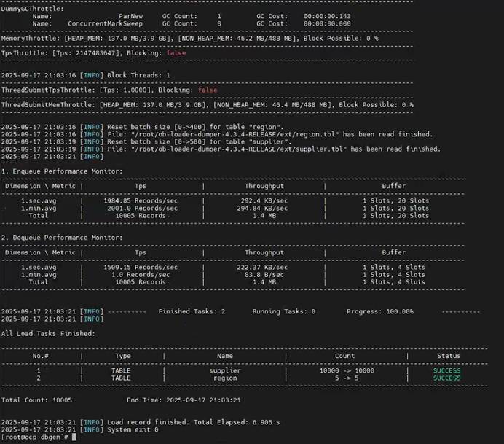Click count 5 -> 5 cell
This screenshot has height=444, width=504.
click(347, 378)
